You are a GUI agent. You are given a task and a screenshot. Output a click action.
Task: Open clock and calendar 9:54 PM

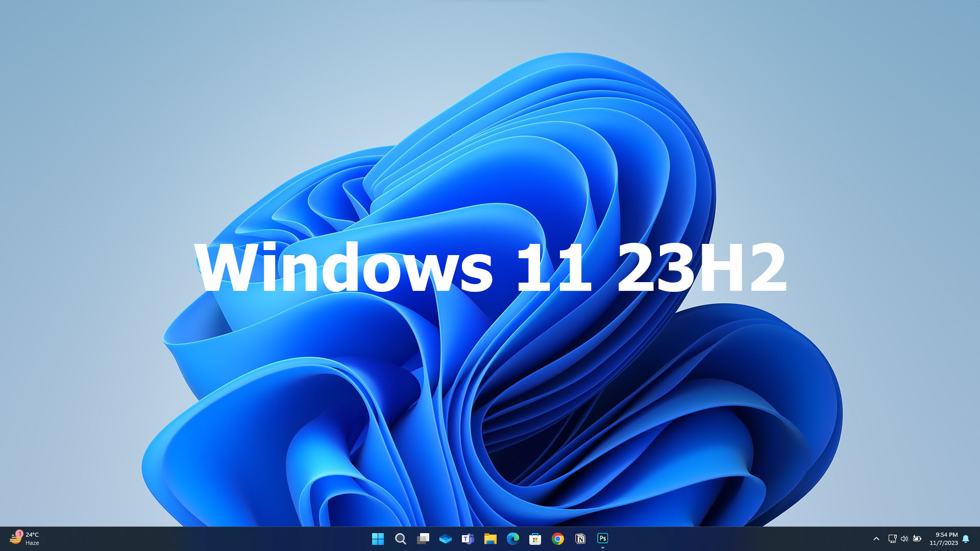pyautogui.click(x=944, y=539)
